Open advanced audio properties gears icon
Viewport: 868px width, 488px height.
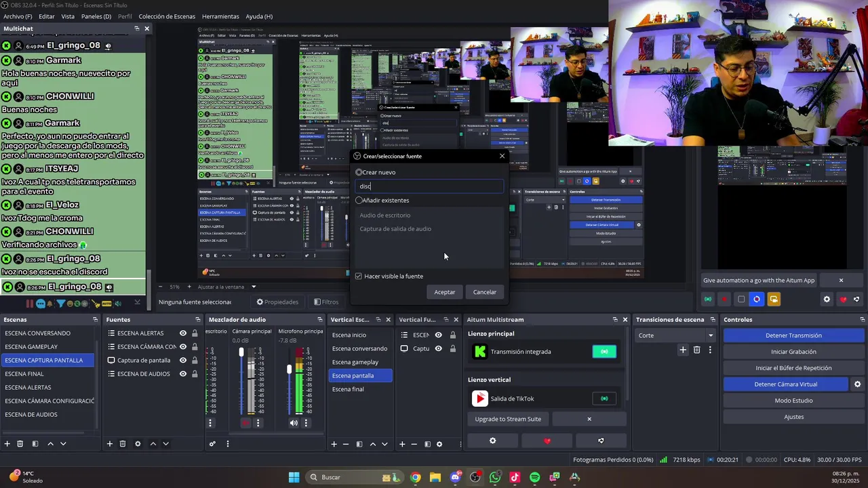pos(212,444)
